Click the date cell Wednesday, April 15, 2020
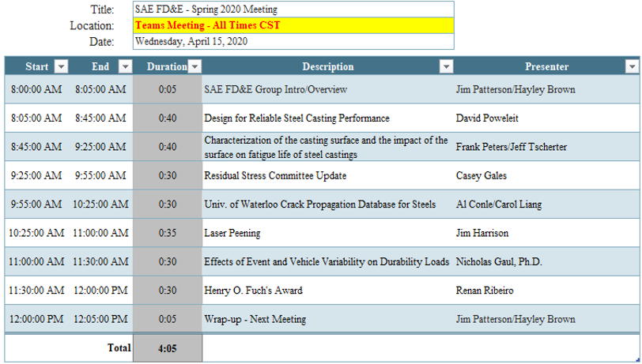Image resolution: width=642 pixels, height=364 pixels. point(293,41)
